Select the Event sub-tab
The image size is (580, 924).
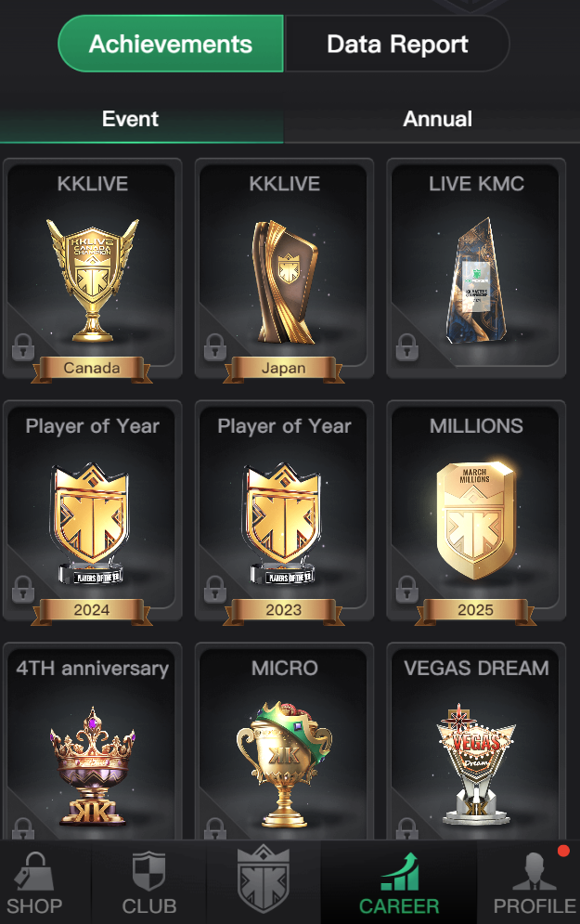point(130,119)
